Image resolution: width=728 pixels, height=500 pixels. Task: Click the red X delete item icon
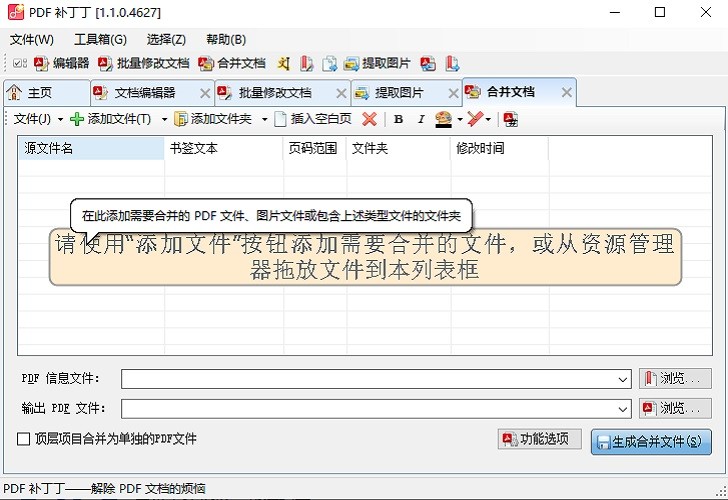point(370,119)
